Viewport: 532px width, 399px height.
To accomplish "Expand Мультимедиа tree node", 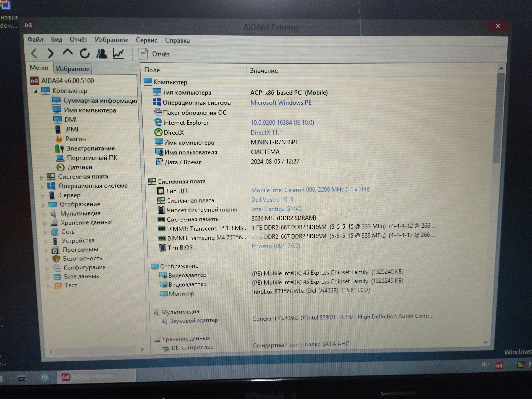I will 44,214.
